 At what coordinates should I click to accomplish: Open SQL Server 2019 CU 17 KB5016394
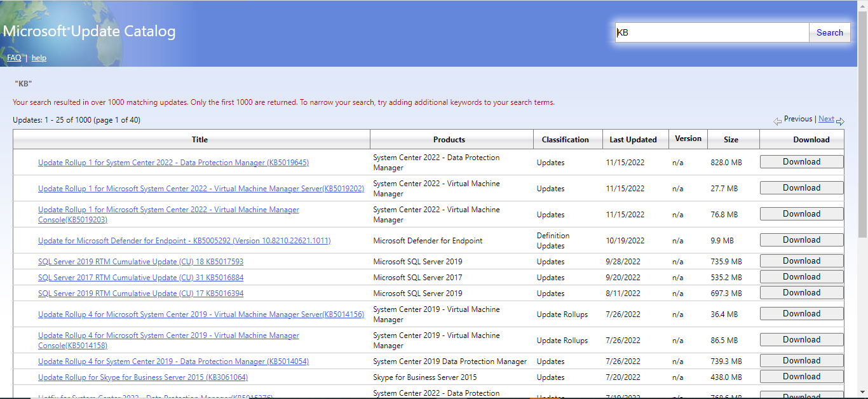coord(140,294)
